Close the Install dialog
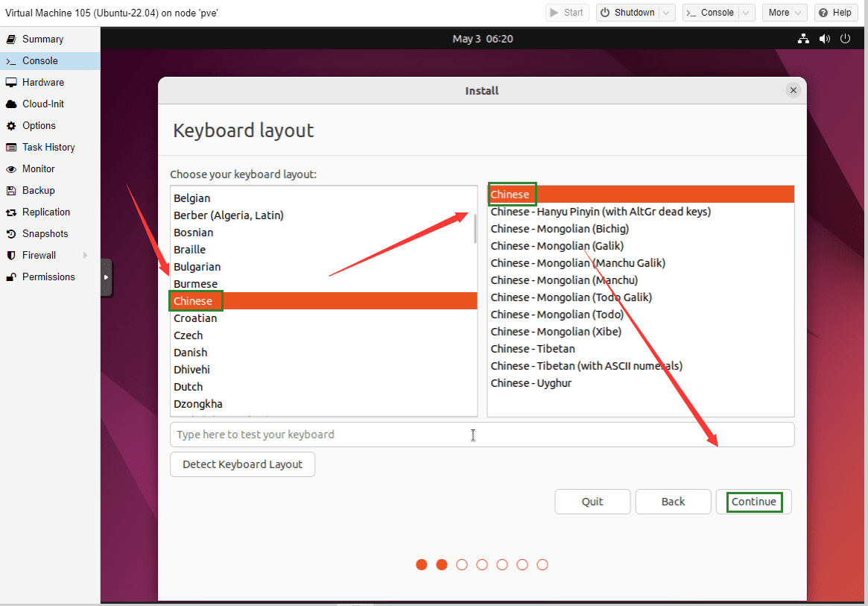Viewport: 868px width, 606px height. [793, 90]
